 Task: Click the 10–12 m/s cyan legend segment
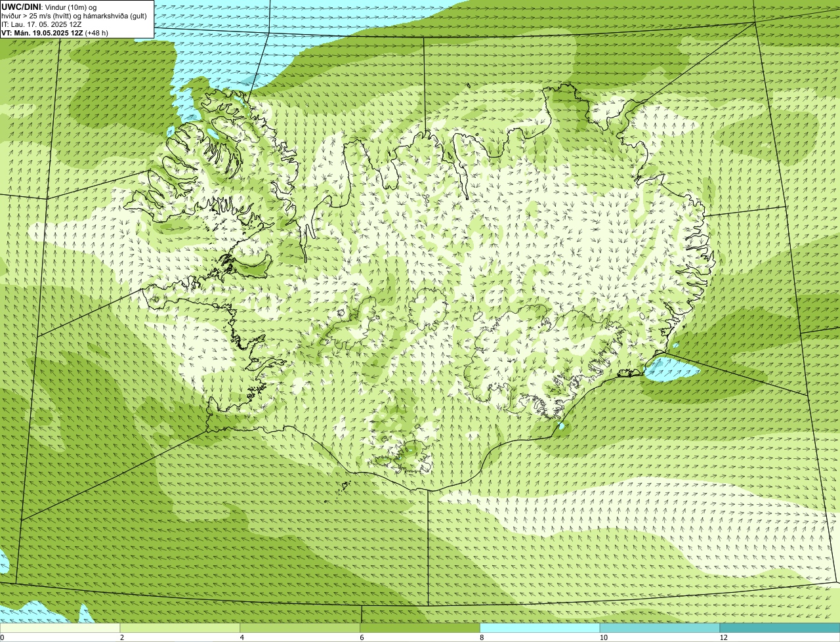click(660, 628)
